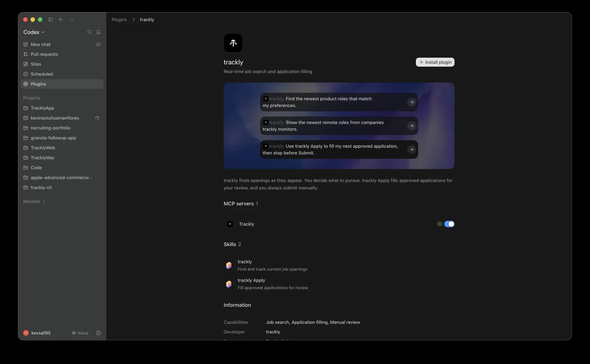This screenshot has width=590, height=364.
Task: Go forward with the right arrow
Action: [x=71, y=20]
